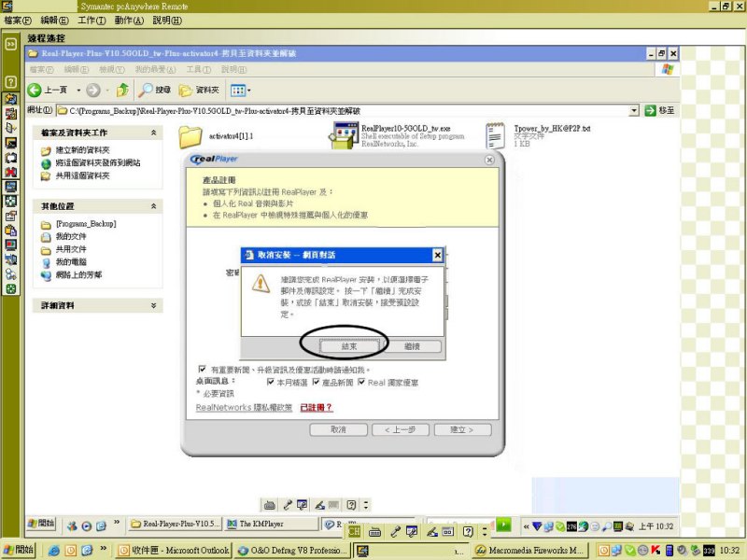Open the Views dropdown button

240,90
